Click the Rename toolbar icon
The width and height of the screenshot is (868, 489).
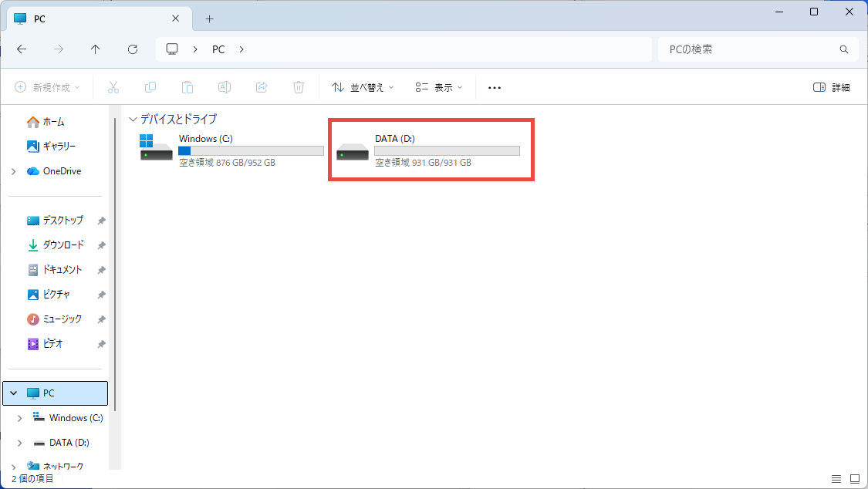(x=225, y=87)
